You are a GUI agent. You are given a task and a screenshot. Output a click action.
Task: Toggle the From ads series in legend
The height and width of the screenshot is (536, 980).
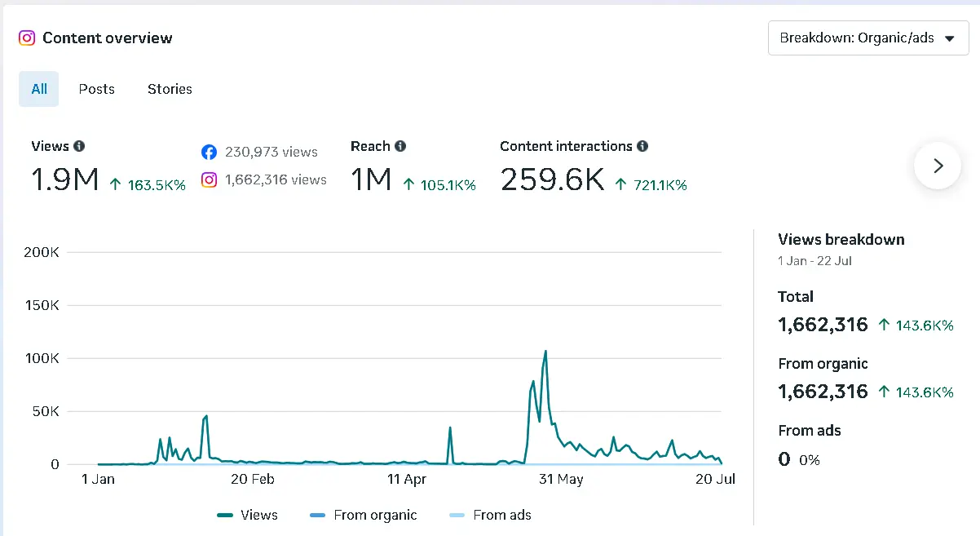point(491,516)
